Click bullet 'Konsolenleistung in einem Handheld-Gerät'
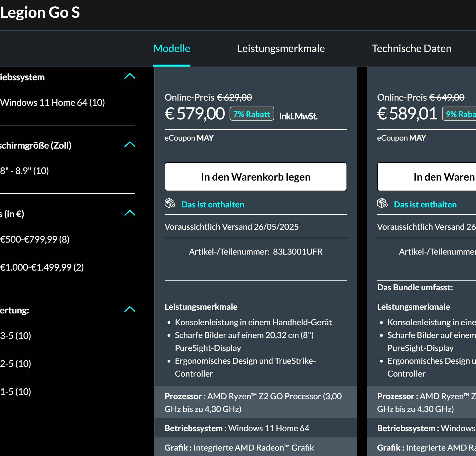Image resolution: width=476 pixels, height=456 pixels. pyautogui.click(x=253, y=322)
